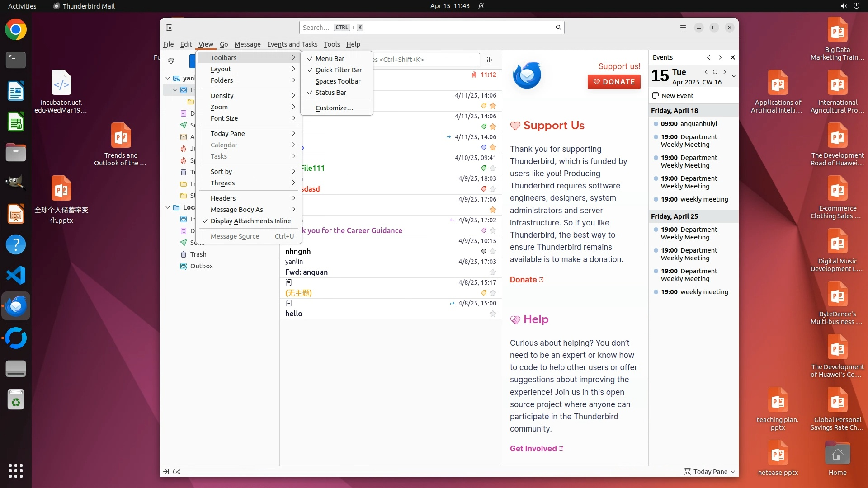
Task: Click the quick filter options icon
Action: tap(489, 60)
